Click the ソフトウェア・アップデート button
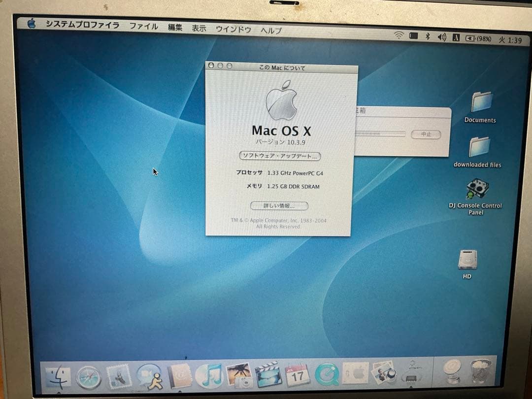 click(x=279, y=156)
